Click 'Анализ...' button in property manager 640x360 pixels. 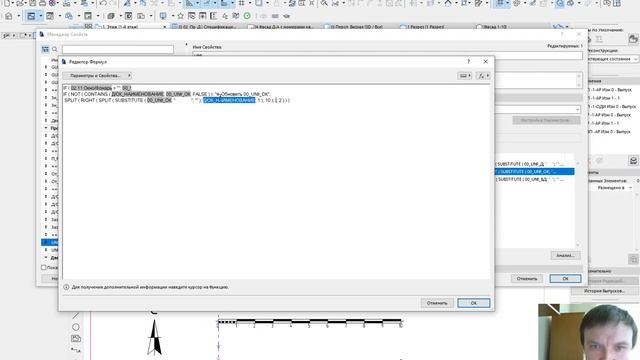pos(565,256)
